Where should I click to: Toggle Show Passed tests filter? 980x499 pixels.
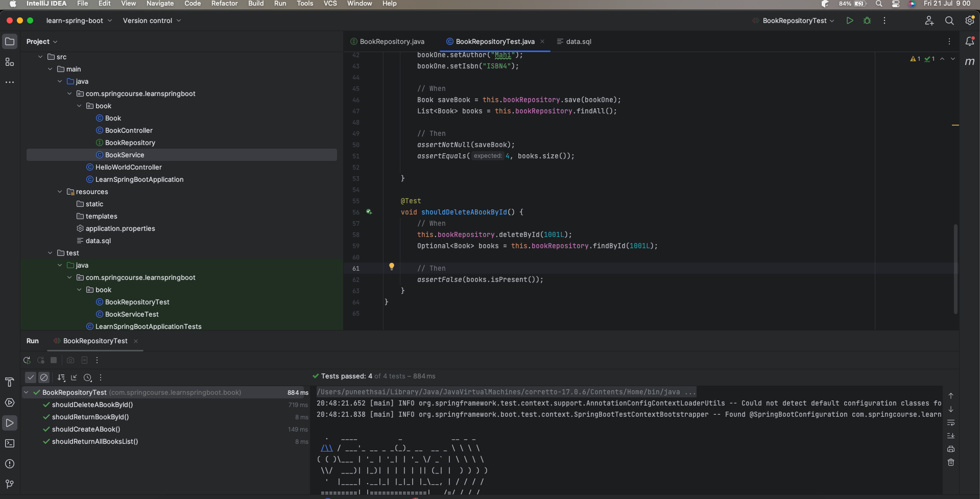coord(31,377)
